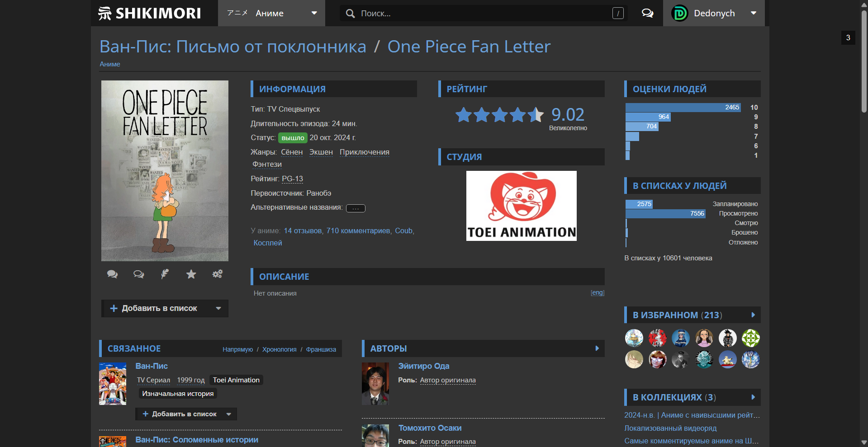The image size is (868, 447).
Task: Open the Локализованный видеоряд collection
Action: [x=670, y=428]
